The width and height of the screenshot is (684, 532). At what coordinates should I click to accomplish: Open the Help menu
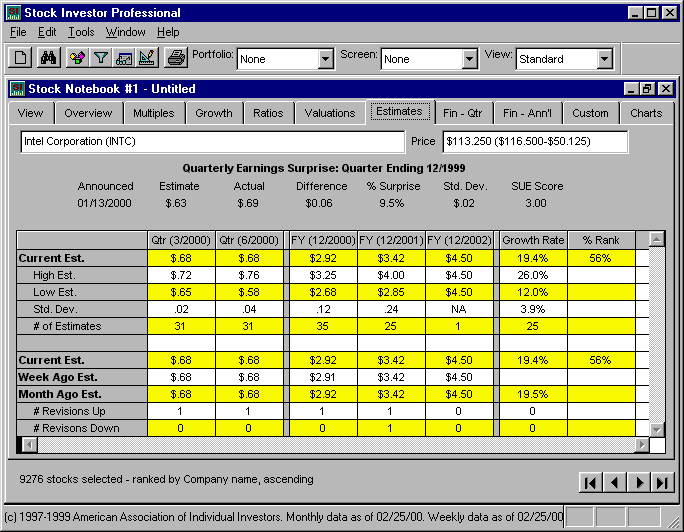pos(168,32)
